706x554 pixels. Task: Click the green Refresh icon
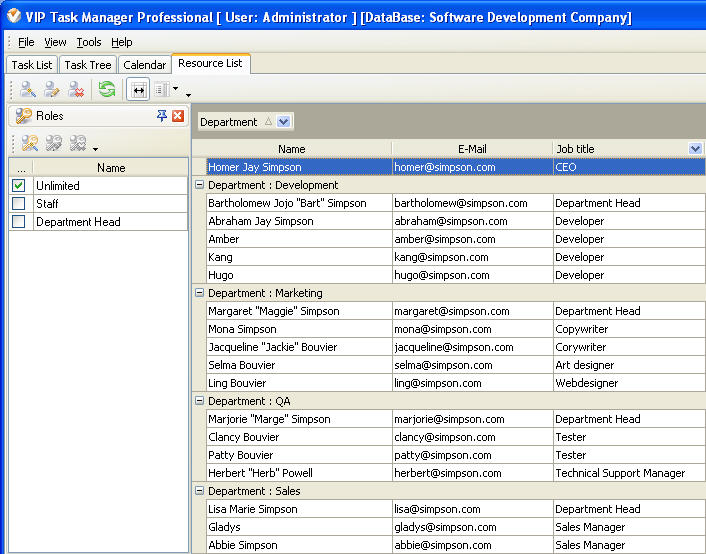coord(107,89)
